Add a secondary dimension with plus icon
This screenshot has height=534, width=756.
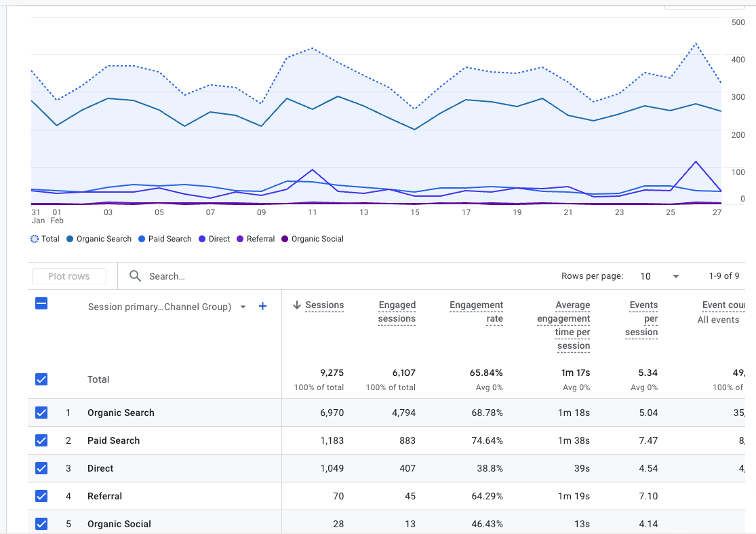(x=263, y=306)
